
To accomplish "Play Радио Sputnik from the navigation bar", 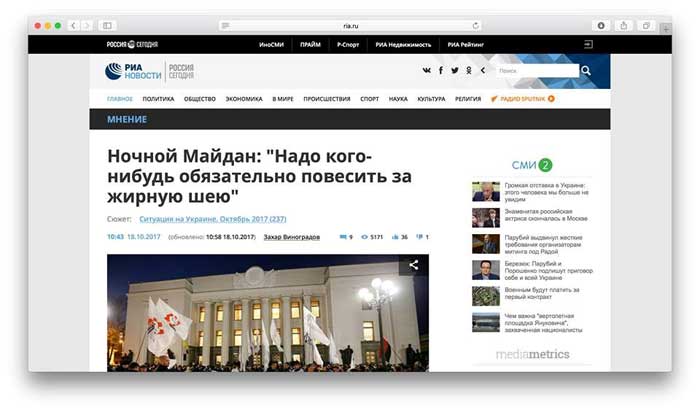I will [x=522, y=99].
